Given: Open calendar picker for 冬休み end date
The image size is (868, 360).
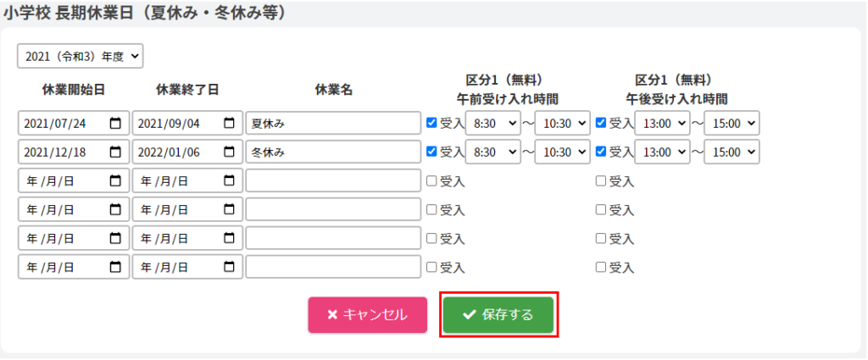Looking at the screenshot, I should (229, 152).
